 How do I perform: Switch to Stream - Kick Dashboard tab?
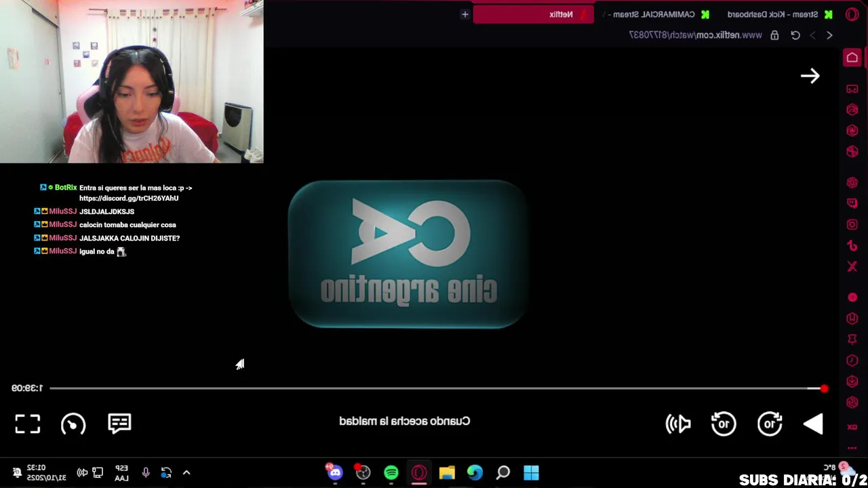tap(780, 14)
